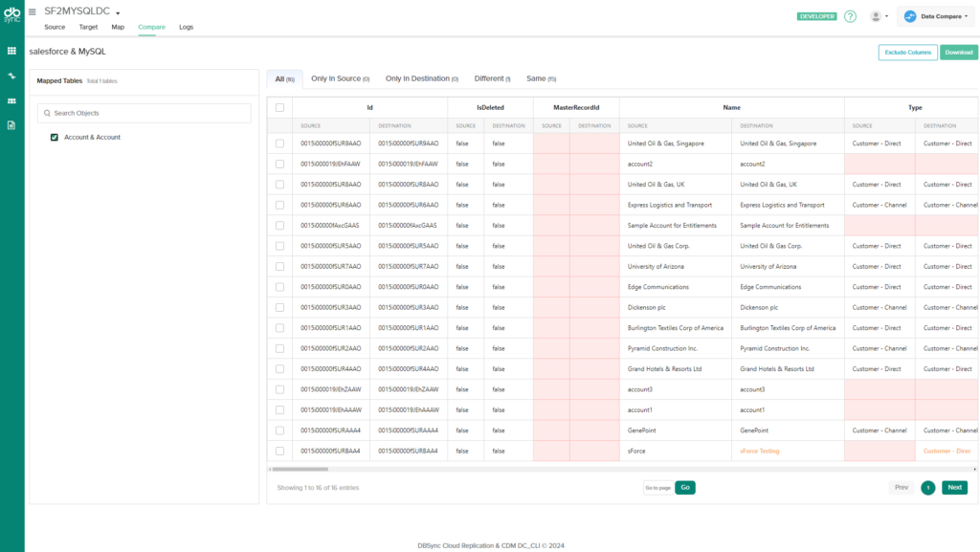Check the row for United Oil & Gas, UK

point(280,185)
